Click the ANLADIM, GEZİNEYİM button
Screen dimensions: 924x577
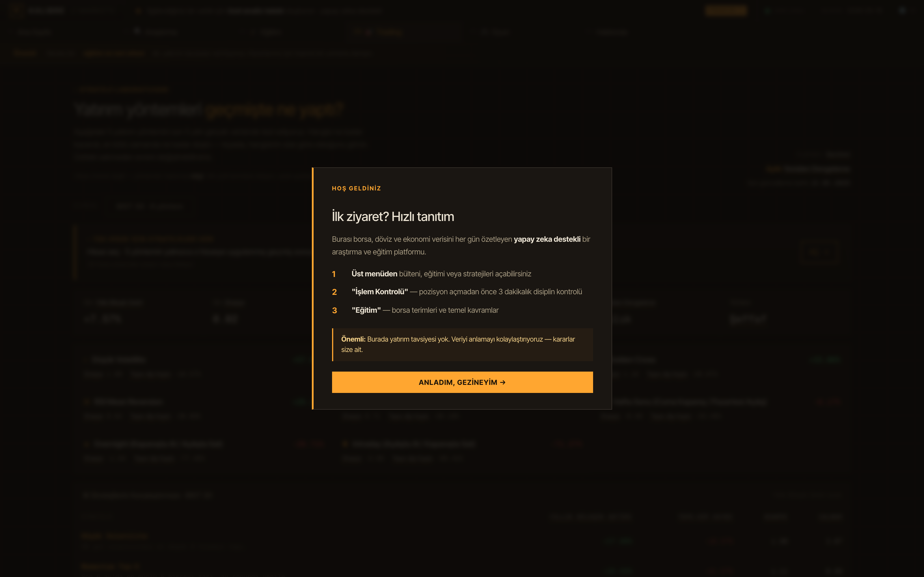[x=462, y=382]
